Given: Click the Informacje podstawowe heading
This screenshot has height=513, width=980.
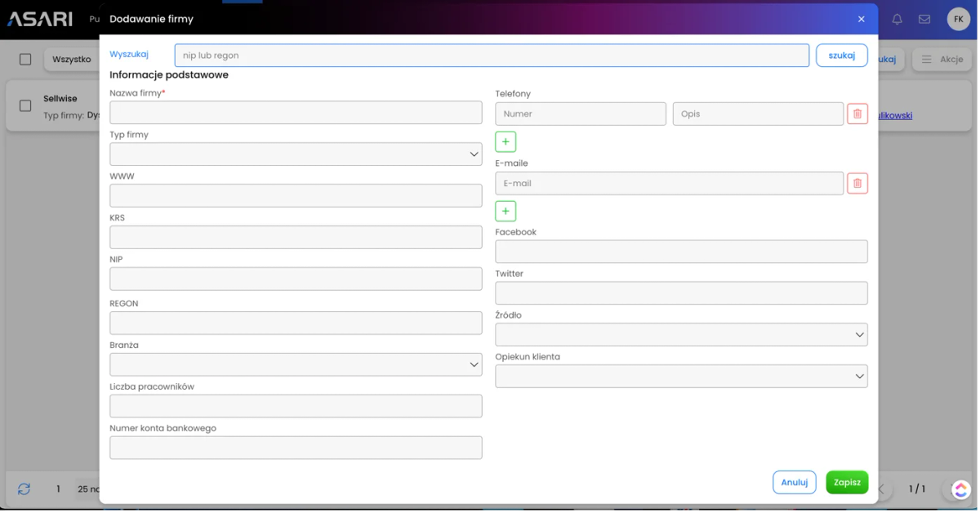Looking at the screenshot, I should pos(169,74).
